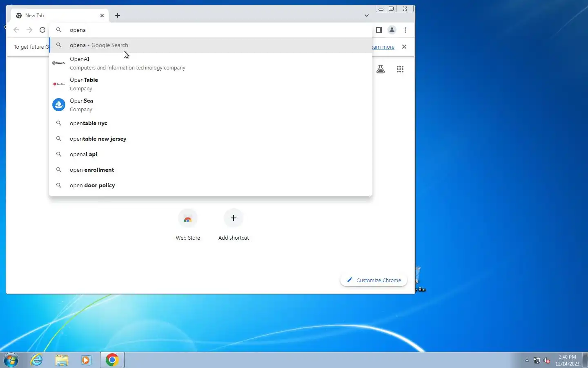588x368 pixels.
Task: Click the OpenAI logo icon
Action: pyautogui.click(x=59, y=63)
